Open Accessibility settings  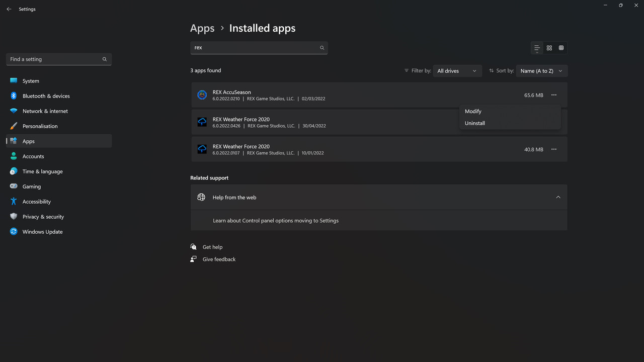(x=59, y=202)
